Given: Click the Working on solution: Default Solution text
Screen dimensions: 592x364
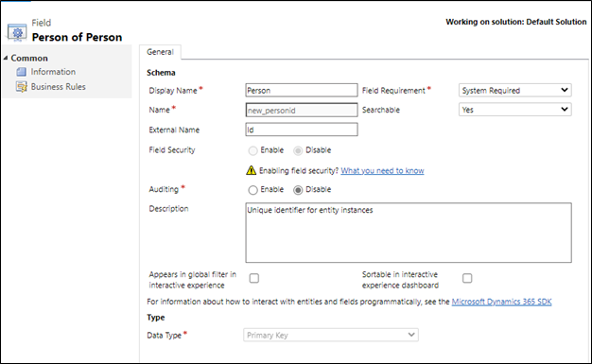Looking at the screenshot, I should (x=515, y=22).
